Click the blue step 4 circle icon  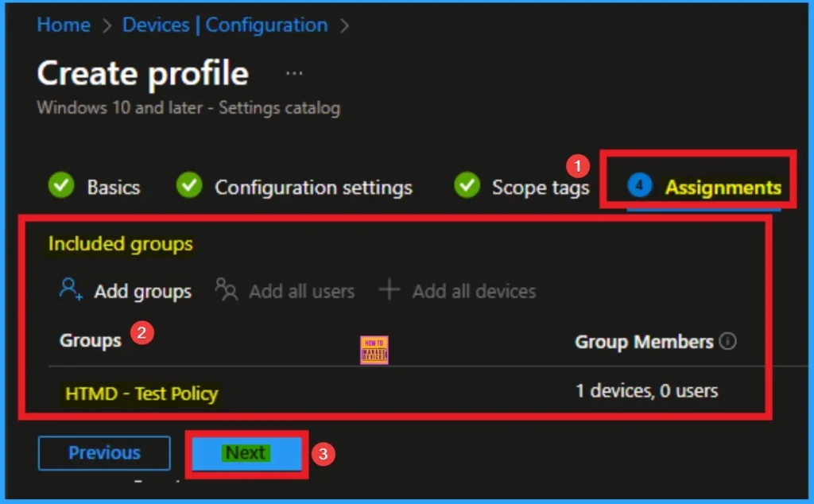[x=639, y=186]
